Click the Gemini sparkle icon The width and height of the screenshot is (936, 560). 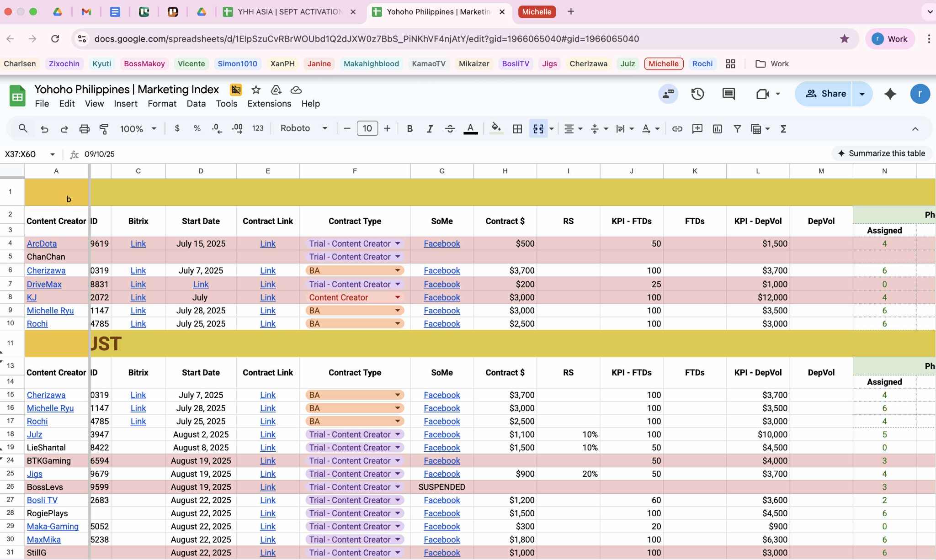(890, 94)
